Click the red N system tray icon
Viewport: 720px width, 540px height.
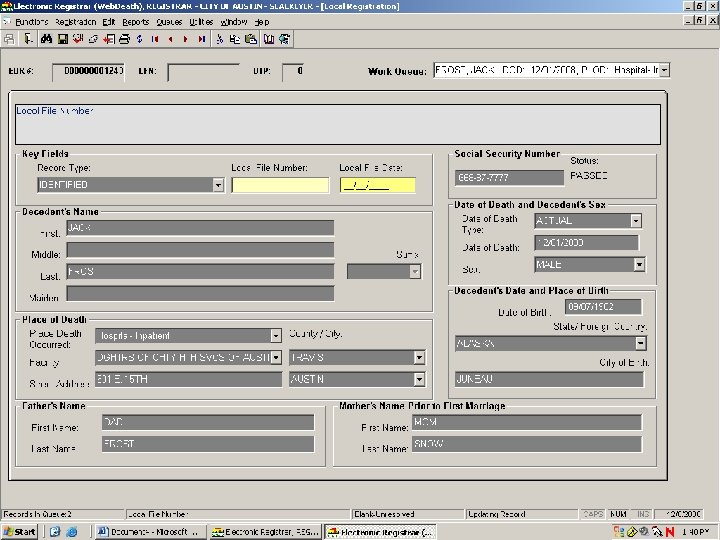coord(670,532)
